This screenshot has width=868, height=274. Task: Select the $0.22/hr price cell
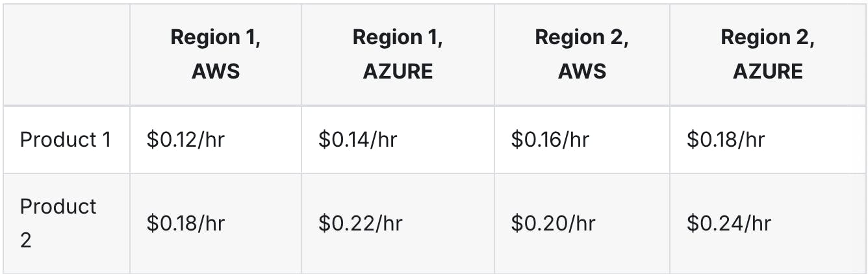tap(361, 223)
